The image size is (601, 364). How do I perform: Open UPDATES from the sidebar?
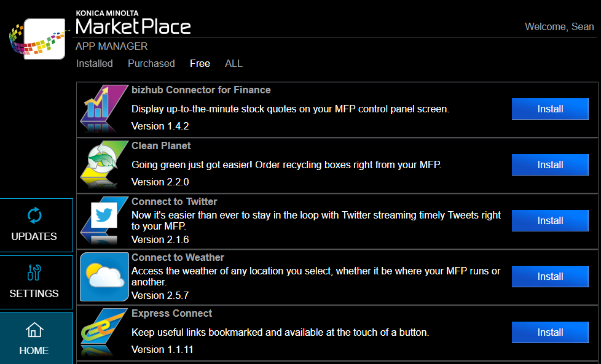34,225
